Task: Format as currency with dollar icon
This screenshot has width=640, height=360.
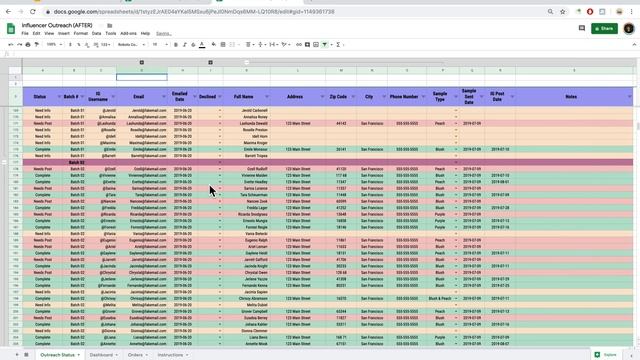Action: coord(70,44)
